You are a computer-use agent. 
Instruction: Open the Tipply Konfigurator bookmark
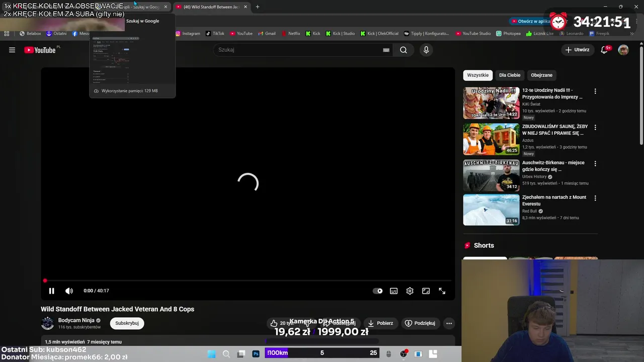click(x=427, y=34)
